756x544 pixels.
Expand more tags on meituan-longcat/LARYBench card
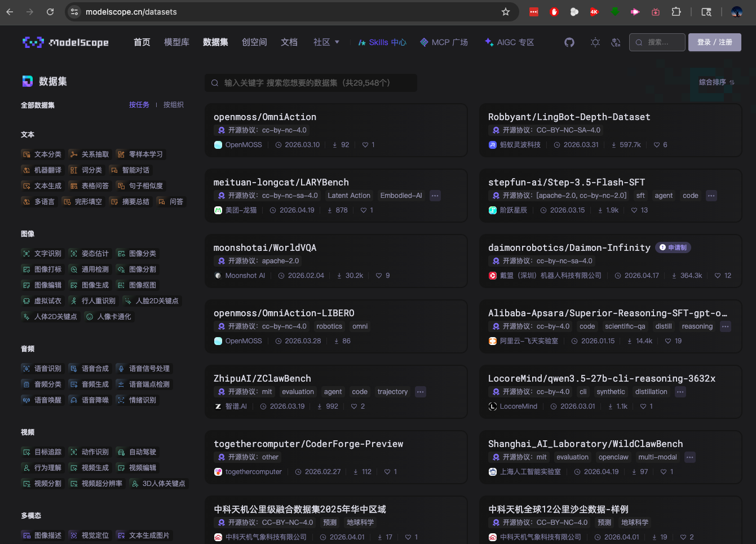coord(435,196)
